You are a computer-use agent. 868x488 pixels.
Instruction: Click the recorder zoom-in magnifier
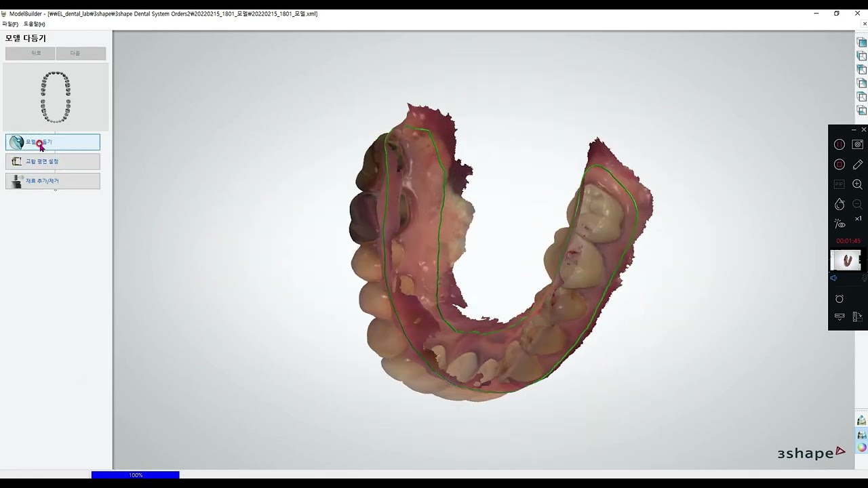pyautogui.click(x=858, y=184)
